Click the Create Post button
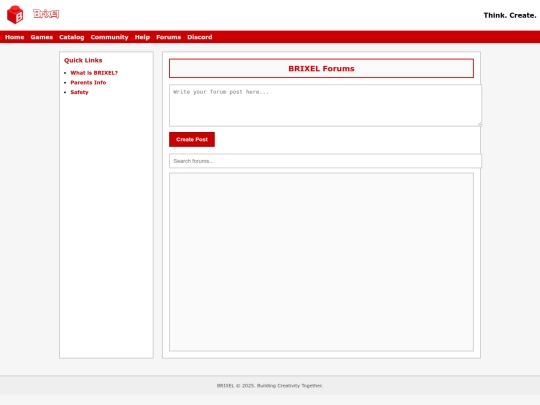 click(x=192, y=139)
